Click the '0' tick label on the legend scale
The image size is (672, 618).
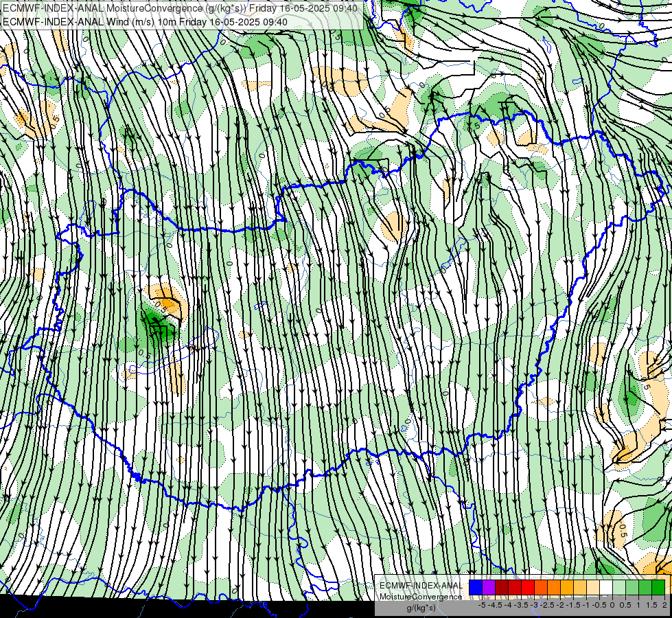pyautogui.click(x=612, y=605)
